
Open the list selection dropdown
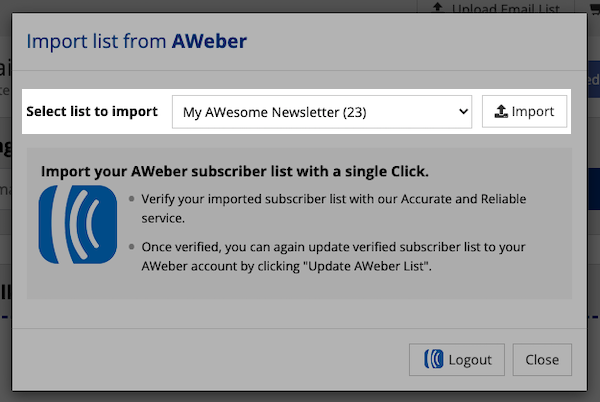pyautogui.click(x=321, y=112)
